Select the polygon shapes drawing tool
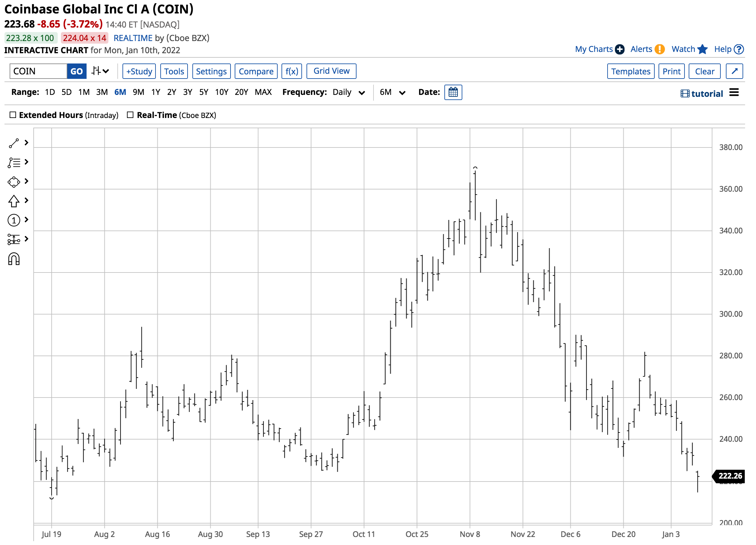The height and width of the screenshot is (545, 756). tap(14, 182)
